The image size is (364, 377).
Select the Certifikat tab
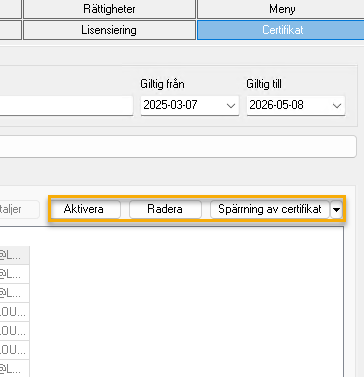click(282, 30)
